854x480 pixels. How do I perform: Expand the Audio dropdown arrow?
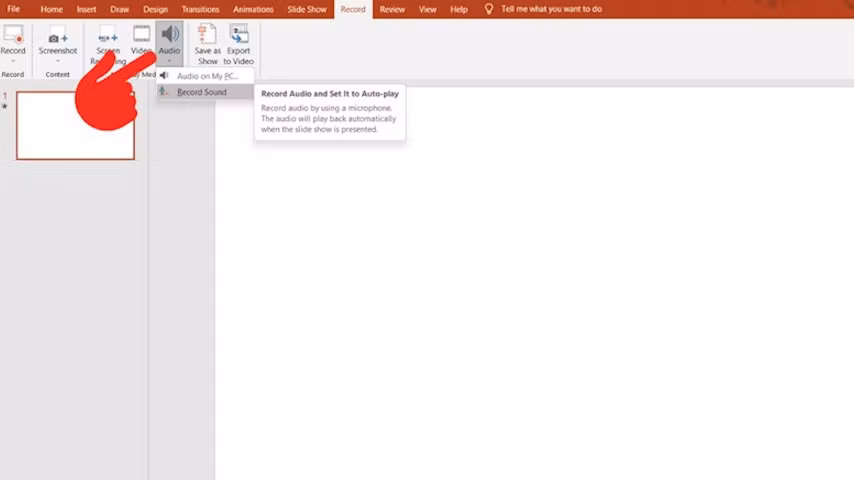click(x=169, y=60)
